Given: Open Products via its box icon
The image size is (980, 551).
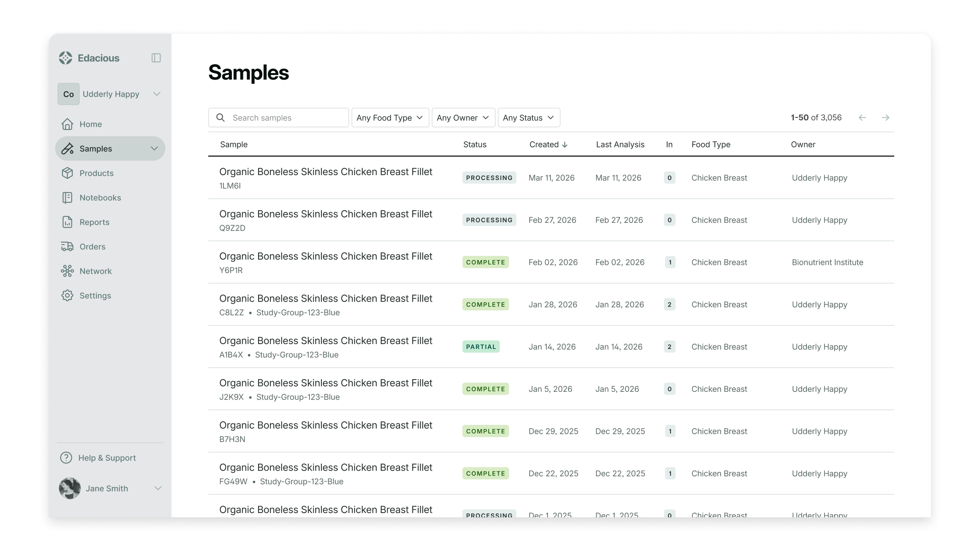Looking at the screenshot, I should [x=67, y=173].
